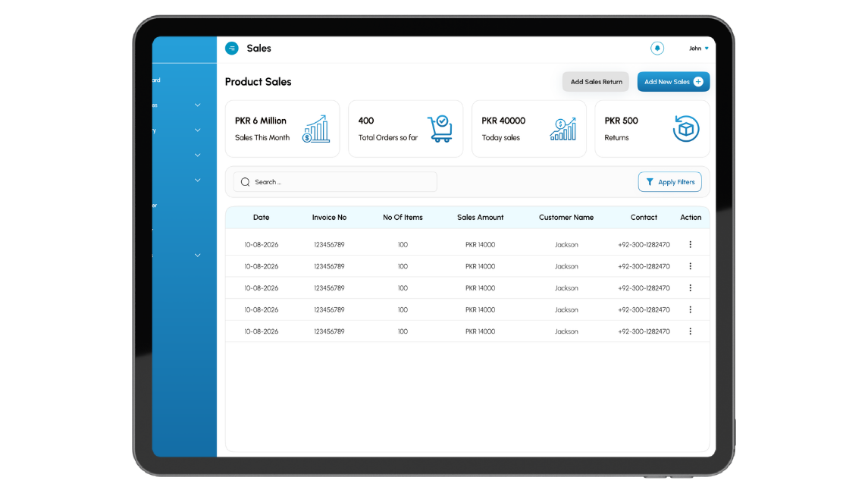The width and height of the screenshot is (868, 493).
Task: Open the Apply Filters button
Action: pyautogui.click(x=670, y=182)
